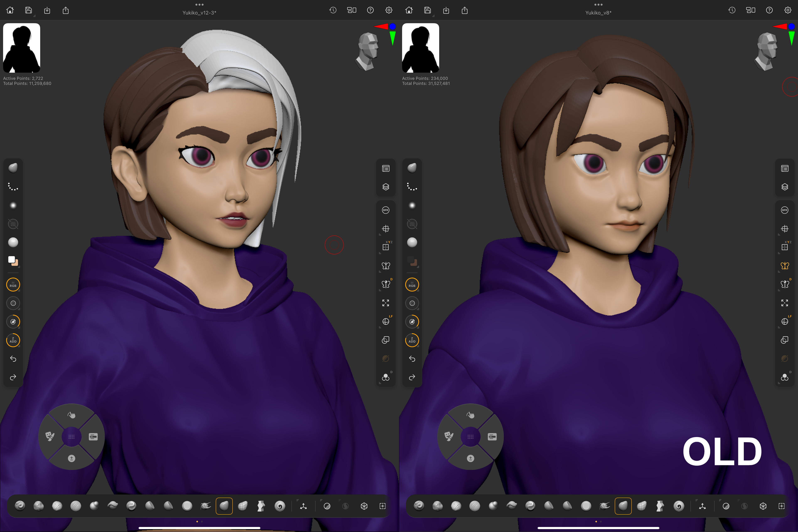Choose the Move Topological grid brush in Yukiko_v12-3
The image size is (798, 532).
[243, 506]
